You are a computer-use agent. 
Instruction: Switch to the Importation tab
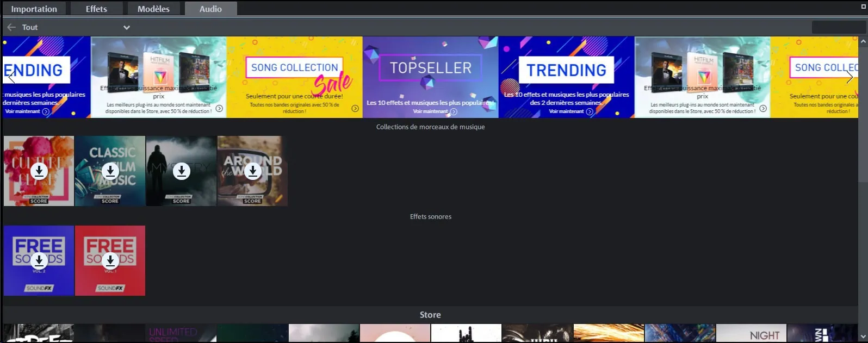tap(34, 9)
